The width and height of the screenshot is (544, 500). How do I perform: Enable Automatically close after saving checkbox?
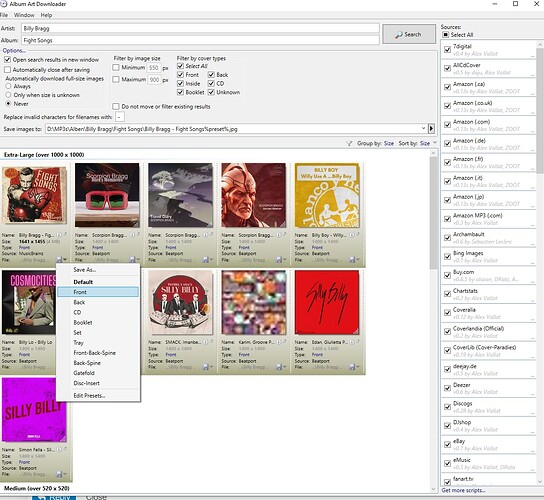click(x=8, y=70)
